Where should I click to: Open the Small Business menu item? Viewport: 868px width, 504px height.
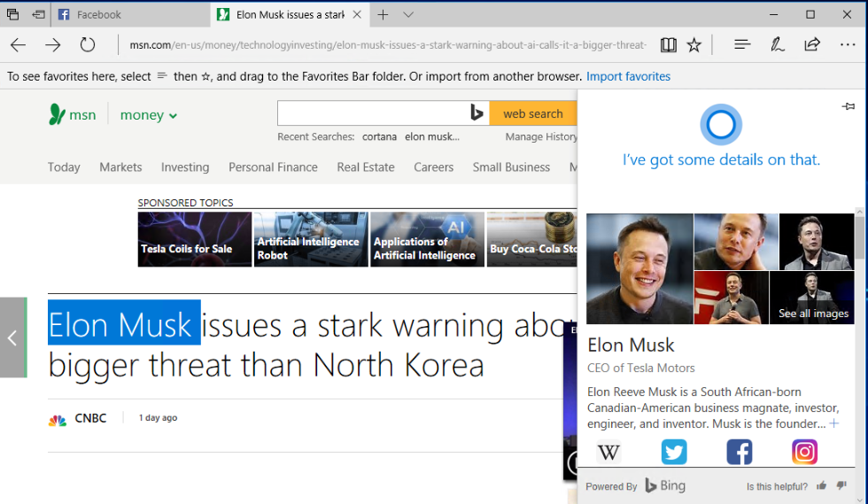(511, 167)
